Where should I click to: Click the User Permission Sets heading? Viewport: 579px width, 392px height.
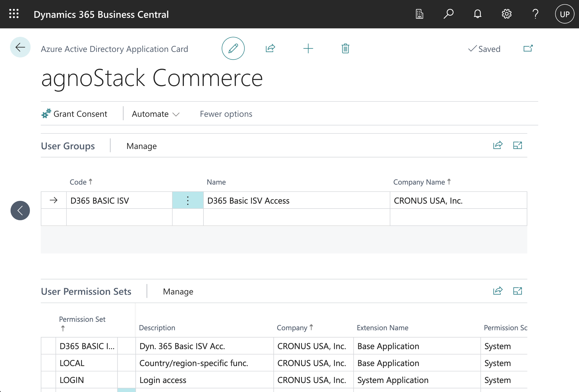click(86, 292)
